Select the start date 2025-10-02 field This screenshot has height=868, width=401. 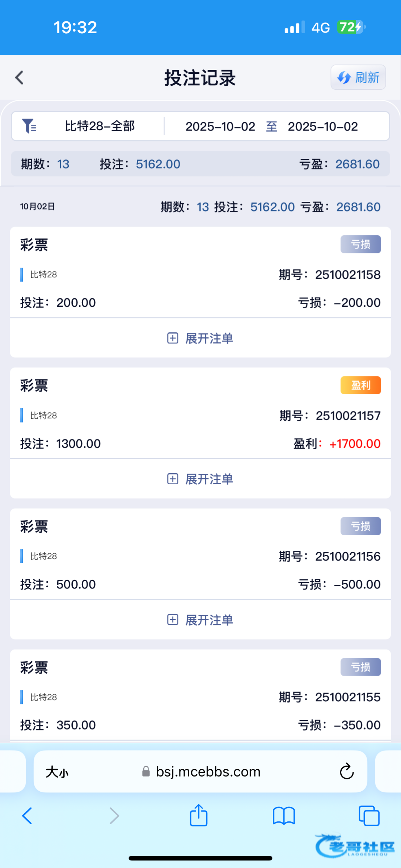point(220,127)
